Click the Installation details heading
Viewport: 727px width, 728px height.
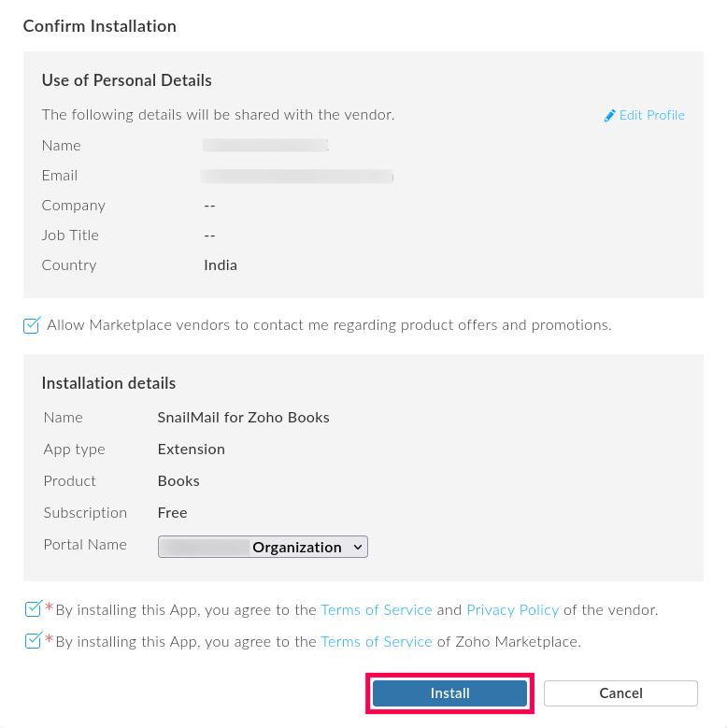click(x=108, y=383)
